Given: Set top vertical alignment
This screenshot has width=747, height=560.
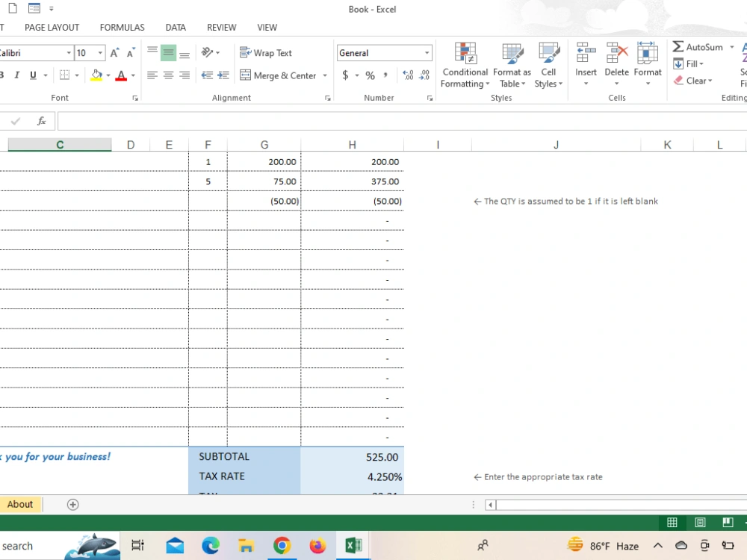Looking at the screenshot, I should pos(152,52).
